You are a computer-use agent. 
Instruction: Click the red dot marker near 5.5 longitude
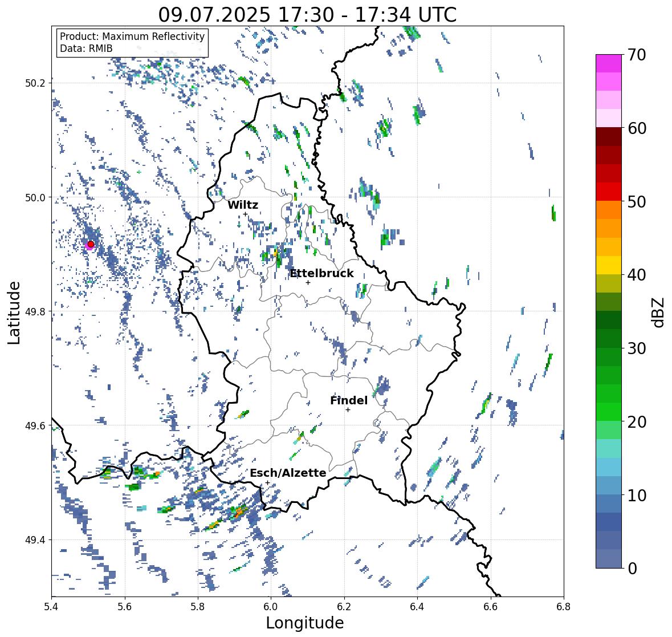91,244
